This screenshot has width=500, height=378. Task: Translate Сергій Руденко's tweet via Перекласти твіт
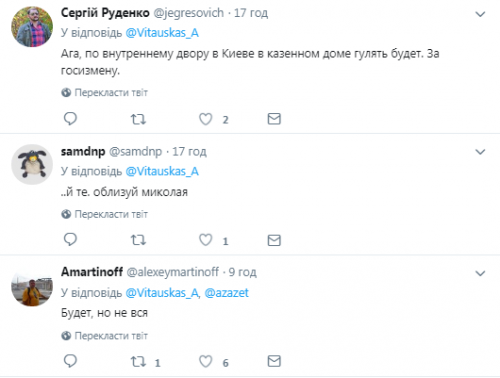point(104,92)
